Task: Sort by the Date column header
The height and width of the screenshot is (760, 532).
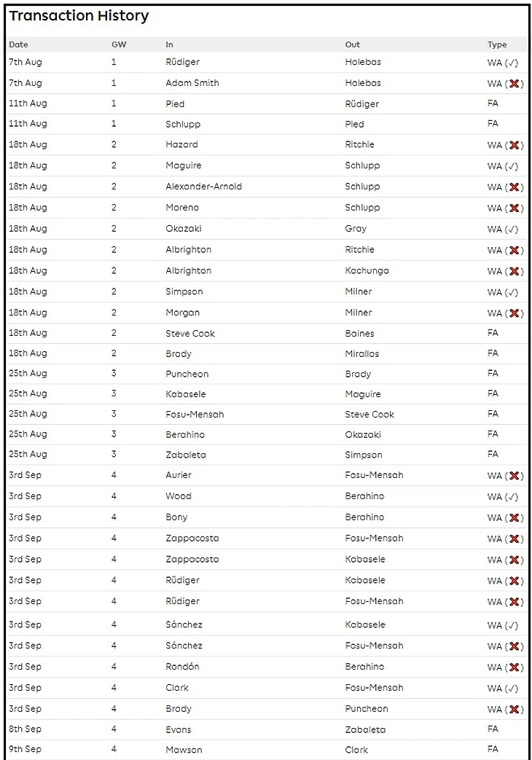Action: pos(18,44)
